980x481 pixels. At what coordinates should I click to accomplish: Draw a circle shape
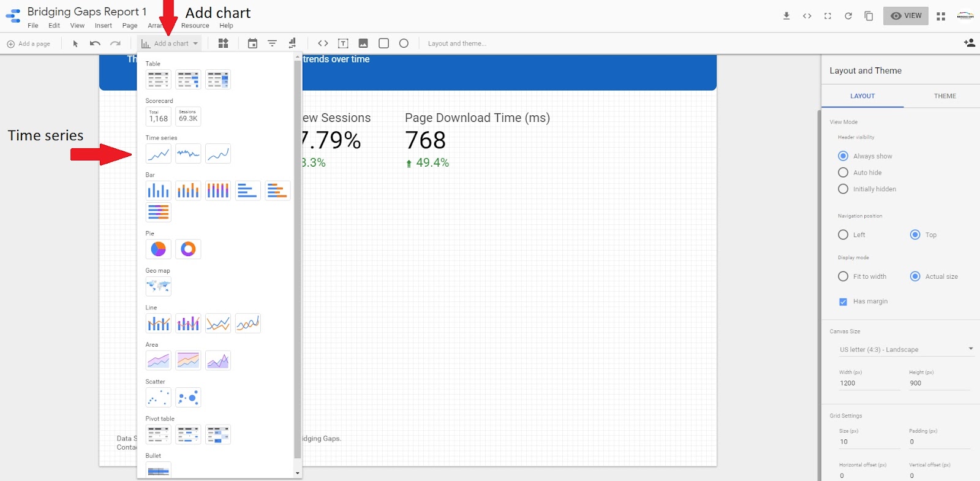tap(404, 44)
